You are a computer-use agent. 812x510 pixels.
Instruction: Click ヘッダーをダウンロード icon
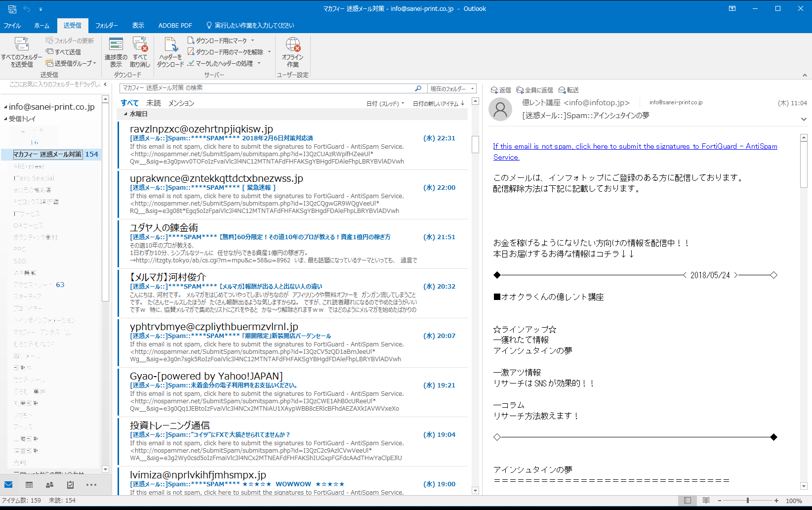(x=171, y=51)
